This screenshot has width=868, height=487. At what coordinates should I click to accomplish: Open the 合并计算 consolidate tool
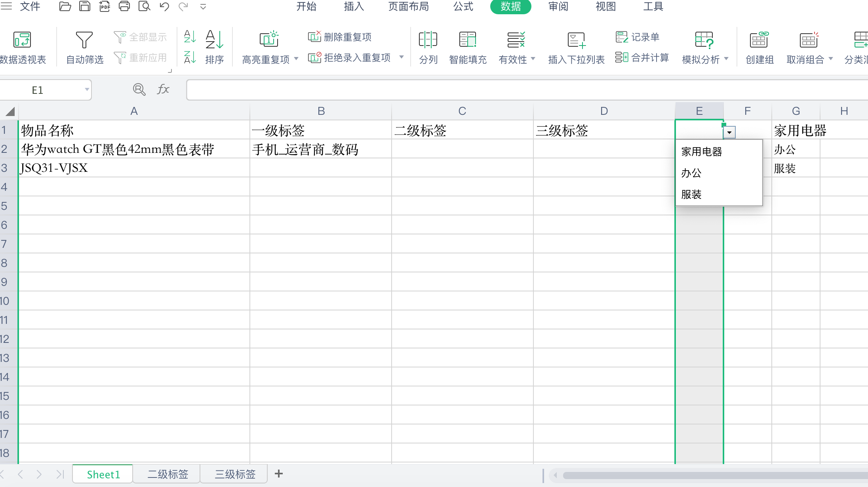click(642, 57)
